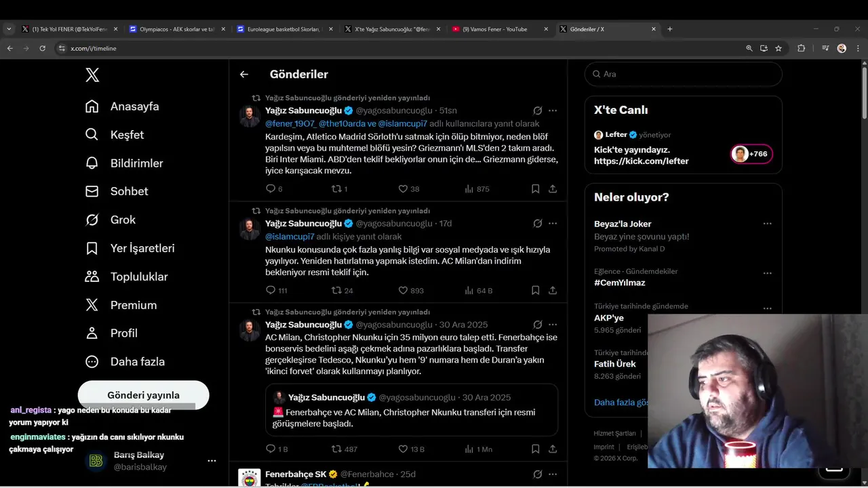Open the kick.com/lefter live link
Image resolution: width=868 pixels, height=488 pixels.
[x=642, y=161]
